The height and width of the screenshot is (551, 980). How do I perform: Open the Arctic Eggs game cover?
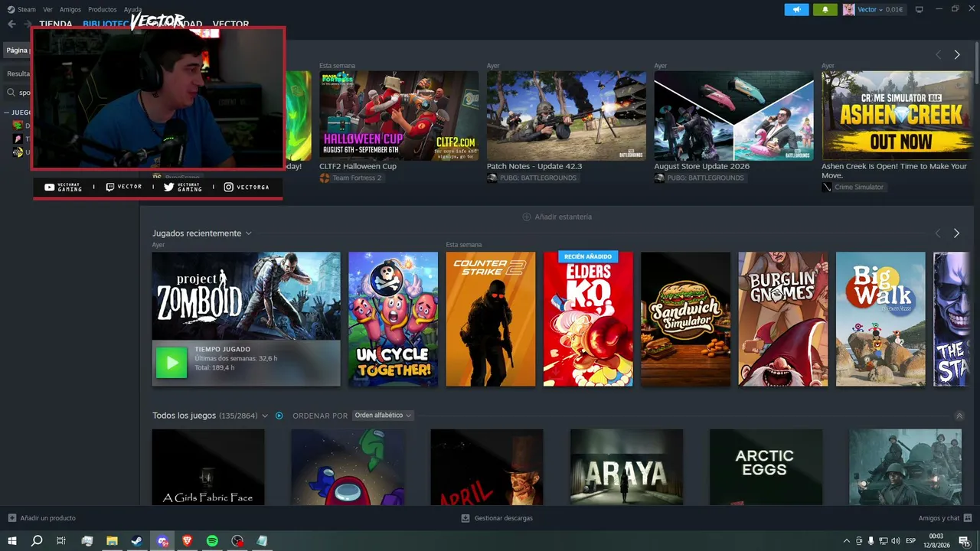766,467
